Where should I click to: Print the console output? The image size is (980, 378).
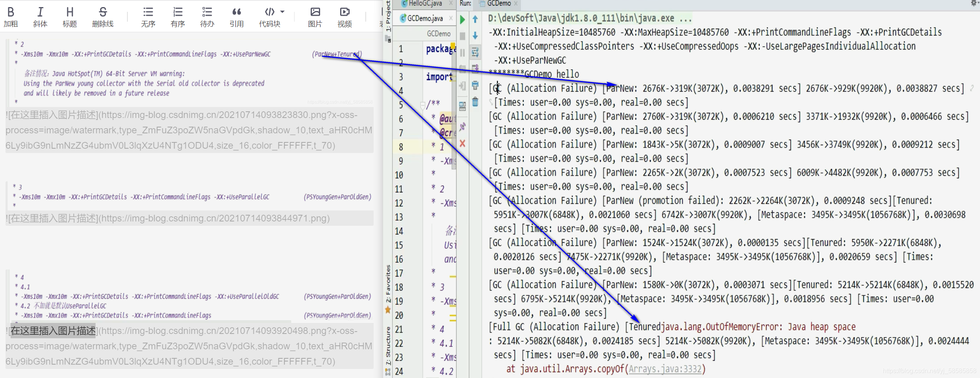pos(475,85)
